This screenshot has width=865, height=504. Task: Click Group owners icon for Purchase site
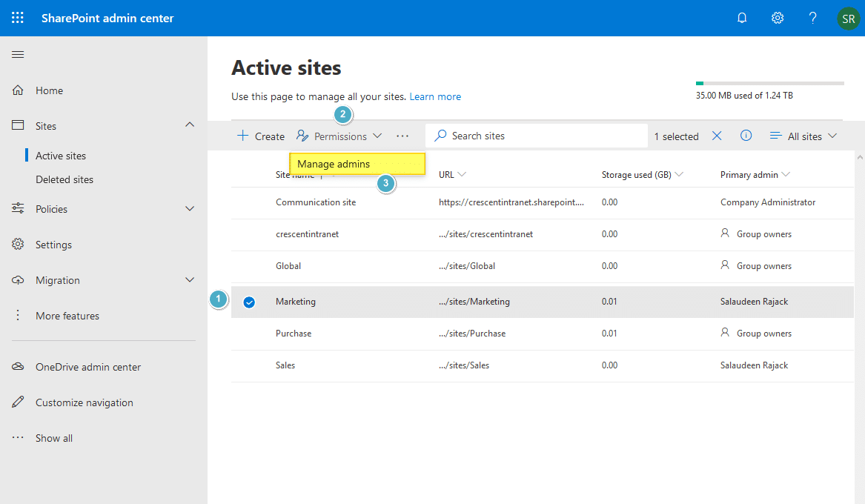[x=726, y=334]
